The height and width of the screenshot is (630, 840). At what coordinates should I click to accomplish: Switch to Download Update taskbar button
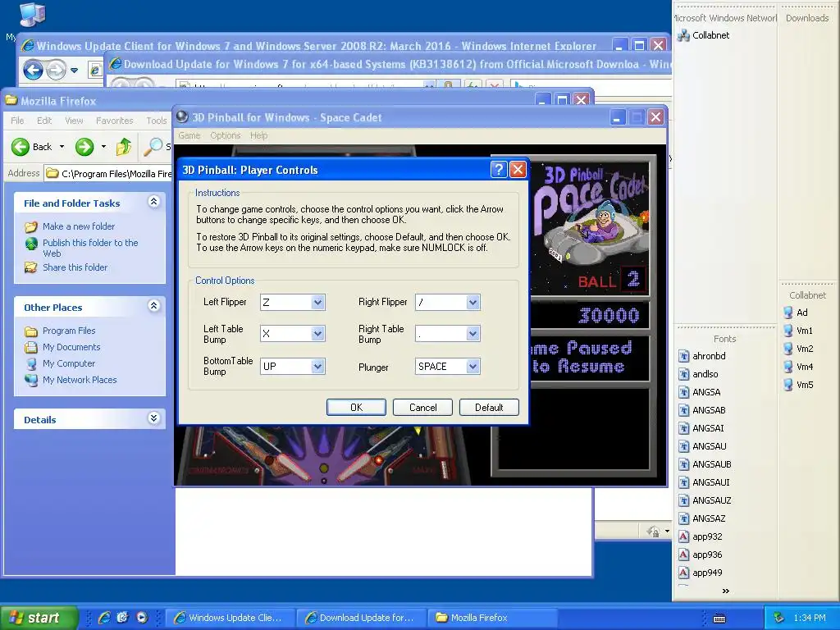click(x=362, y=618)
